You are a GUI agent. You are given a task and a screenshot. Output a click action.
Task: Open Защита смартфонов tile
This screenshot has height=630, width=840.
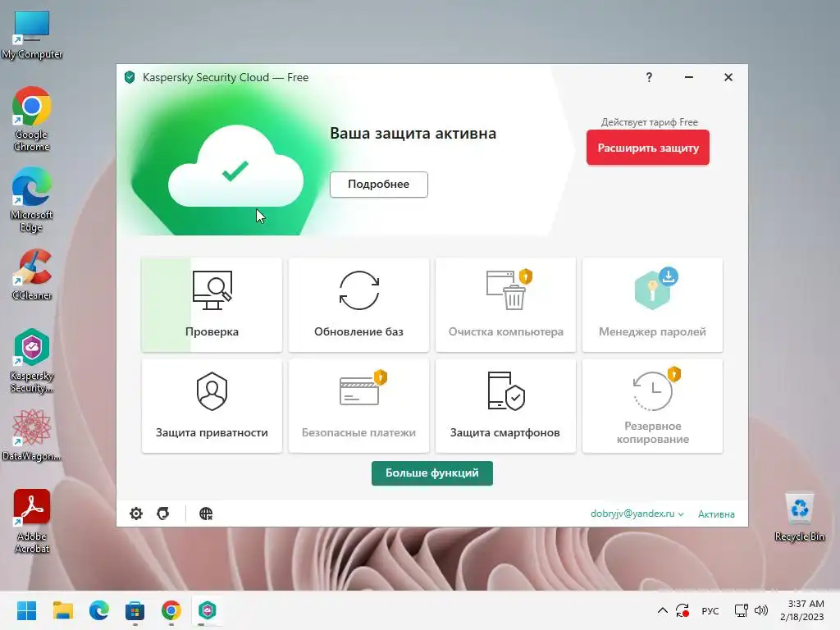505,406
